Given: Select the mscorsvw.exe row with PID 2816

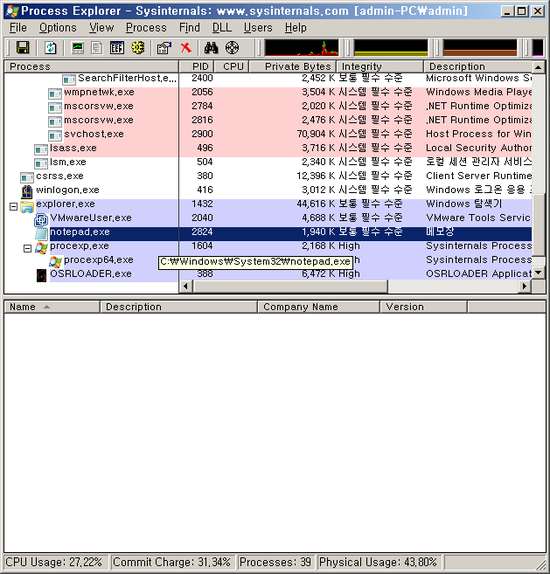Looking at the screenshot, I should 268,120.
